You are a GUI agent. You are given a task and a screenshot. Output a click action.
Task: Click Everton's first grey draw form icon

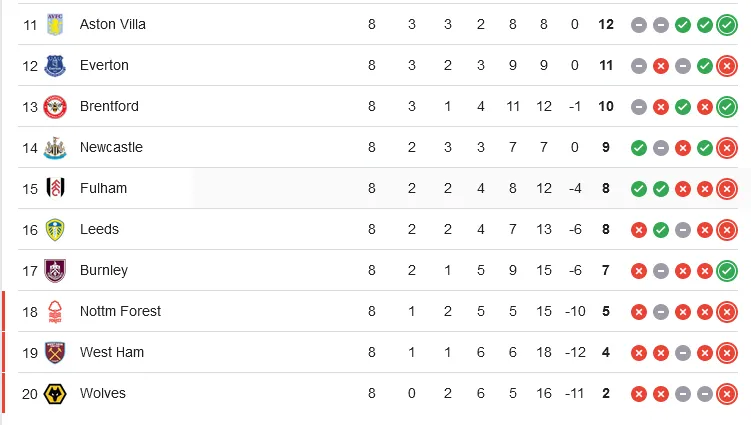(x=638, y=65)
